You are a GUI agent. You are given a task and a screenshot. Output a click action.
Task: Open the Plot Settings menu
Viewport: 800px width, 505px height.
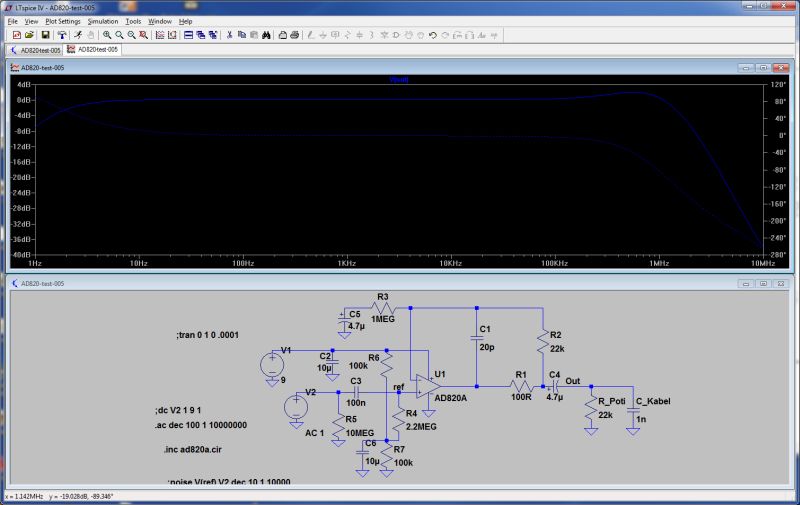click(x=63, y=21)
